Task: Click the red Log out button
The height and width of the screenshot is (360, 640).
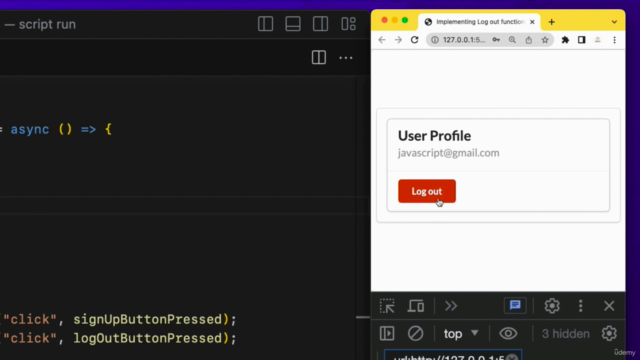Action: coord(427,191)
